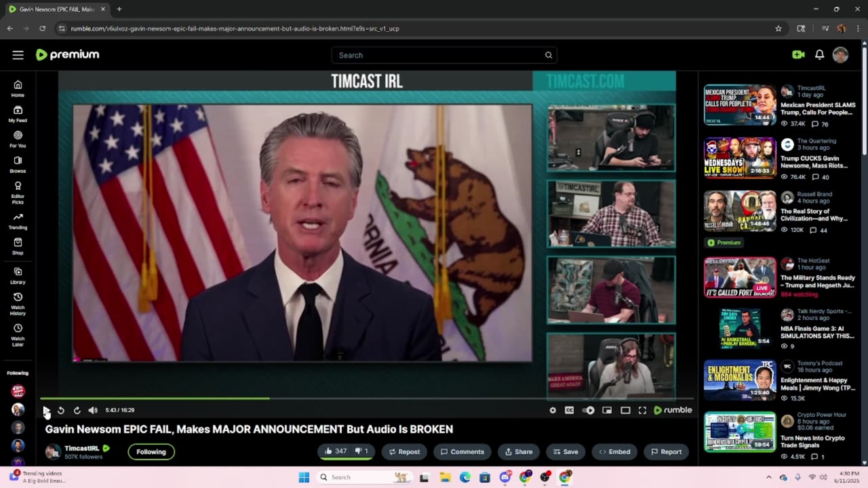Click the page address bar URL
Viewport: 868px width, 488px height.
coord(235,28)
